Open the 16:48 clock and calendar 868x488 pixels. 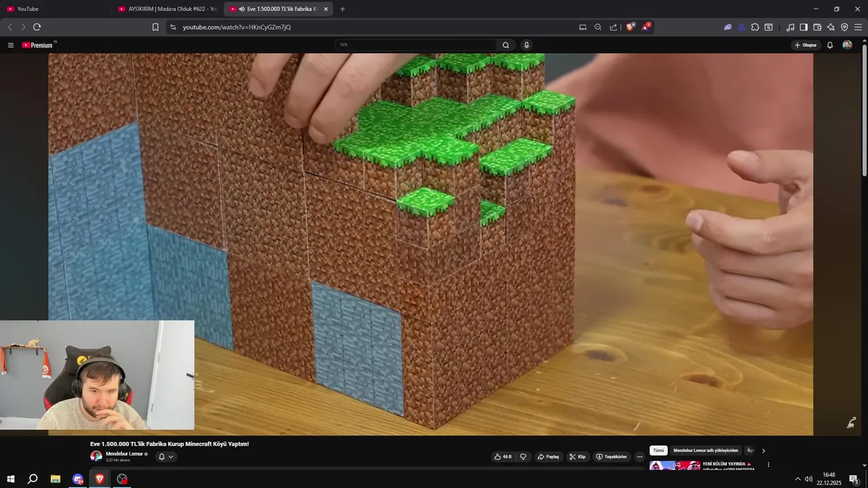click(829, 479)
